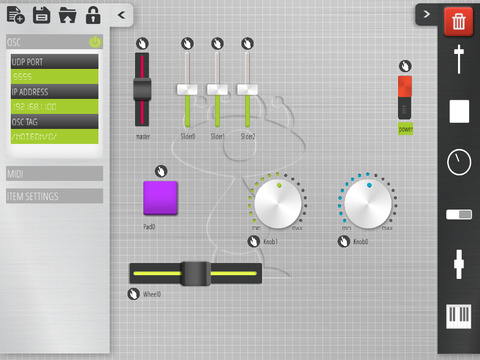Flip the red power switch on the canvas

pos(405,97)
